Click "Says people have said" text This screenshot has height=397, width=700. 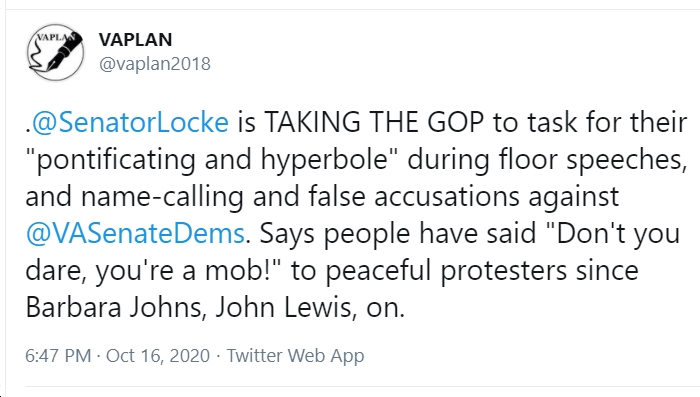[x=398, y=234]
